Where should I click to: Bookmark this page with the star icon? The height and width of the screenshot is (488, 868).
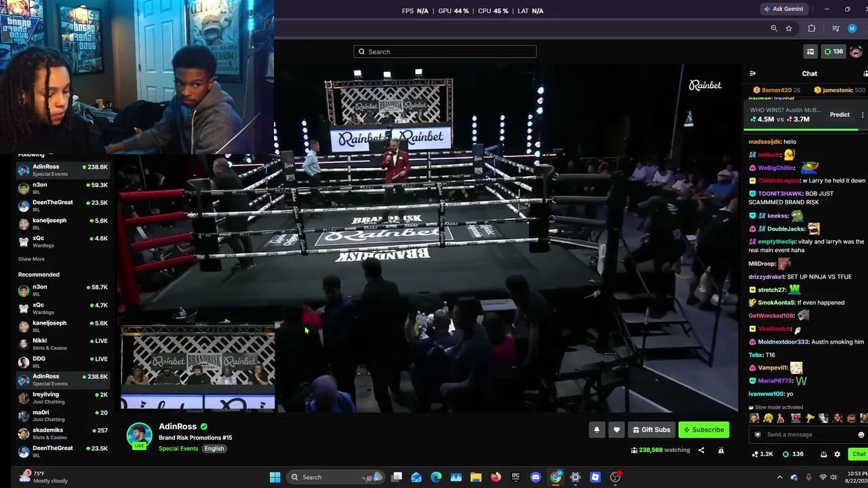click(x=789, y=28)
